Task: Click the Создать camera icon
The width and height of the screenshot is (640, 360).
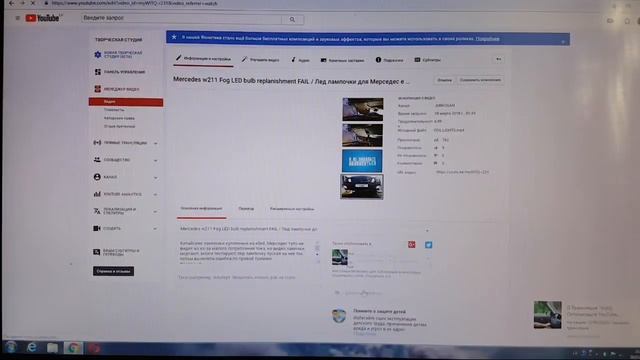Action: [97, 228]
